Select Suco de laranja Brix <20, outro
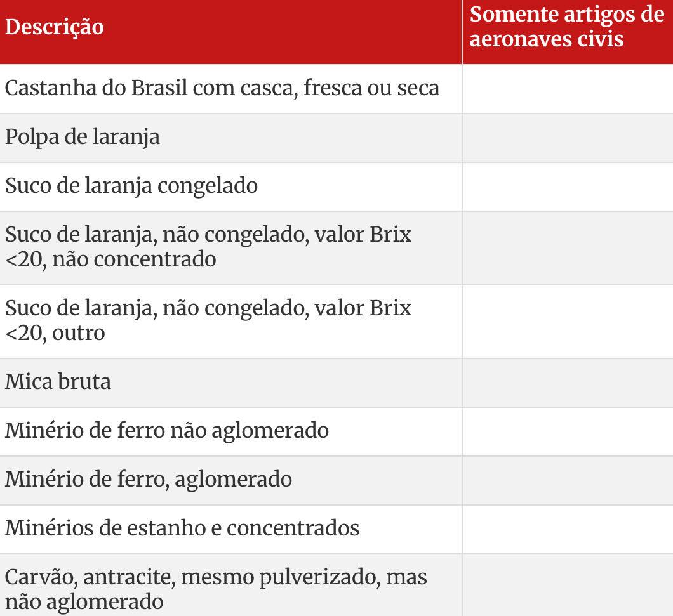 (x=208, y=320)
